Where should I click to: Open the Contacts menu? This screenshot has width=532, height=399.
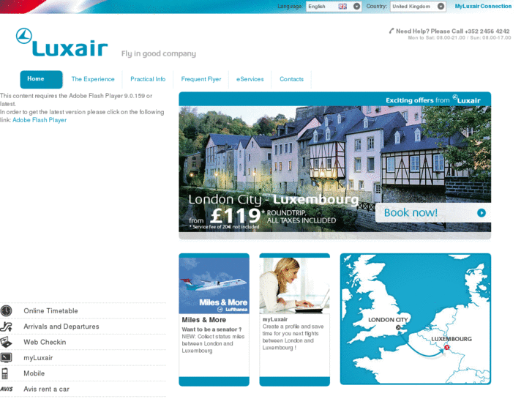click(291, 79)
